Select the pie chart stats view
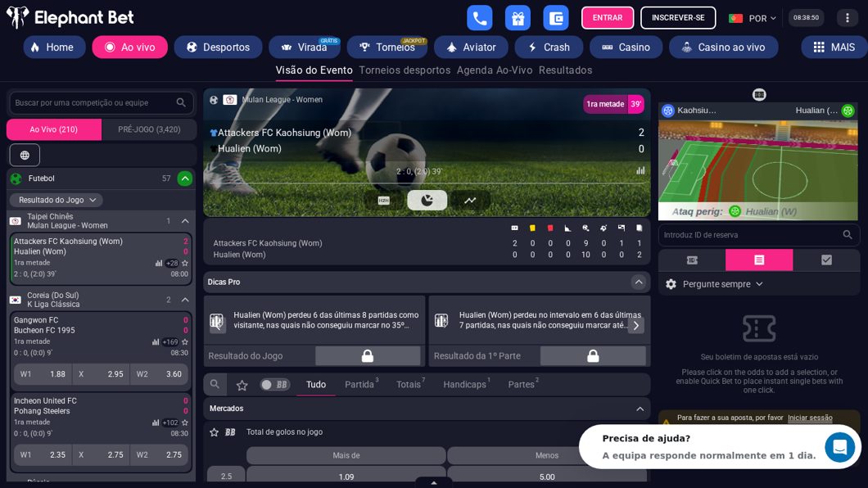The height and width of the screenshot is (488, 868). tap(427, 201)
